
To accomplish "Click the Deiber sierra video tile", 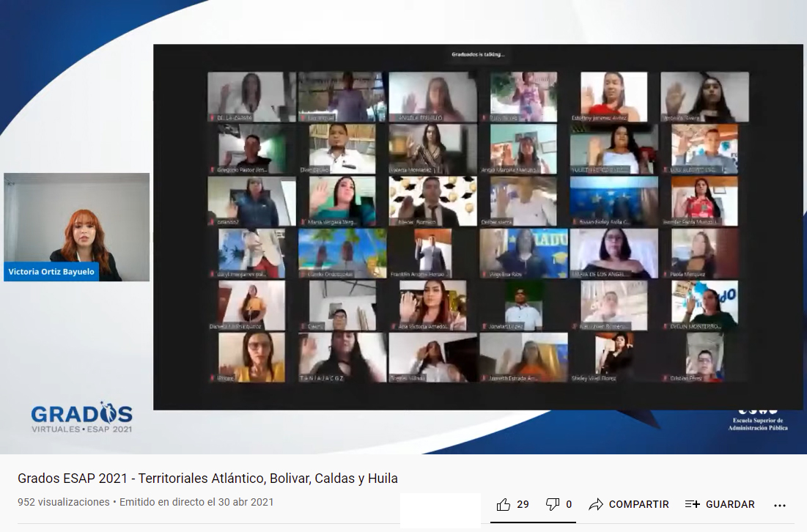I will pyautogui.click(x=523, y=201).
